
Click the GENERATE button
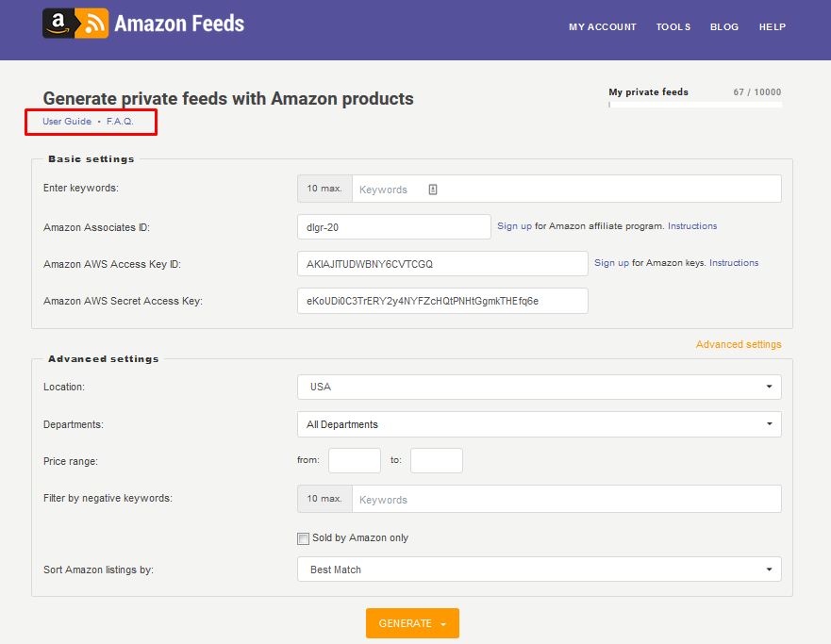(412, 623)
